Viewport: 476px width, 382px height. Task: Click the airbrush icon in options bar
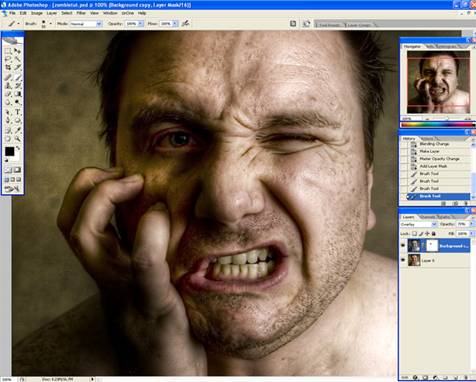[186, 23]
